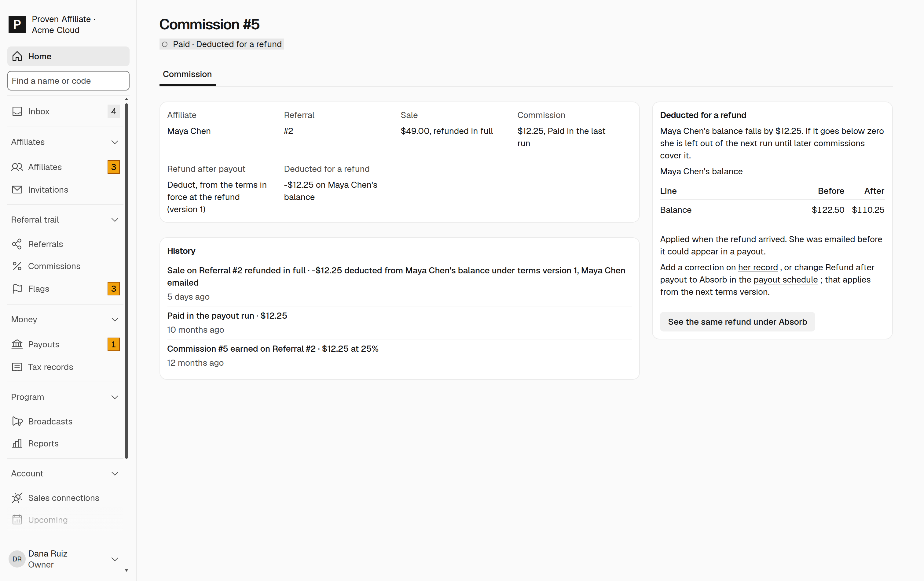Collapse the Program section chevron

pos(115,397)
